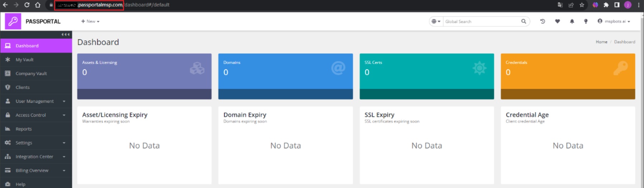644x188 pixels.
Task: Click the boxes icon on Assets card
Action: [x=197, y=68]
